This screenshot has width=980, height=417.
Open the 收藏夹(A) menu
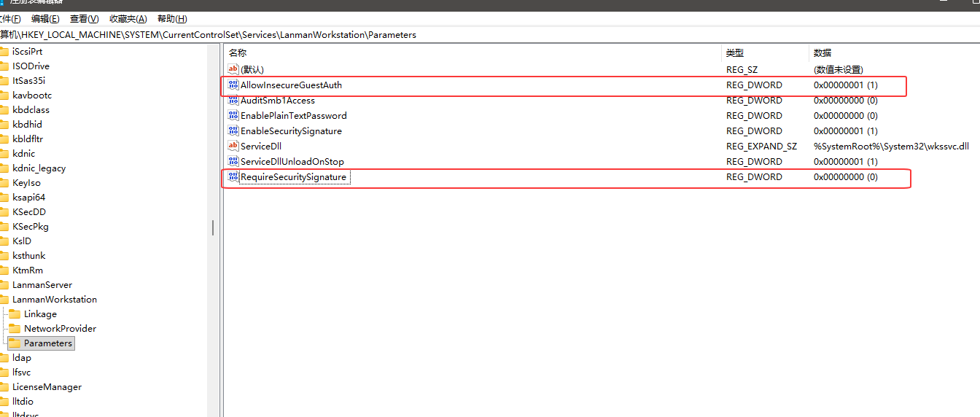[x=128, y=19]
